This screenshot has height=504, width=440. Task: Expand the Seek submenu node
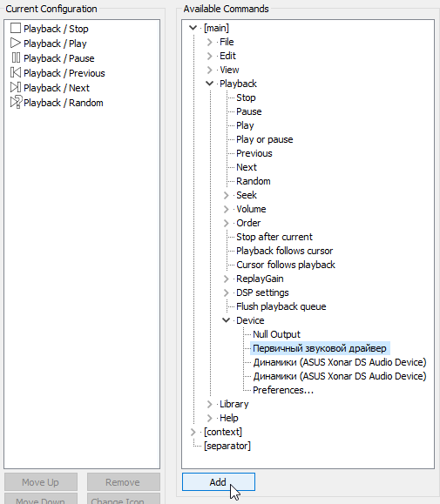(227, 195)
